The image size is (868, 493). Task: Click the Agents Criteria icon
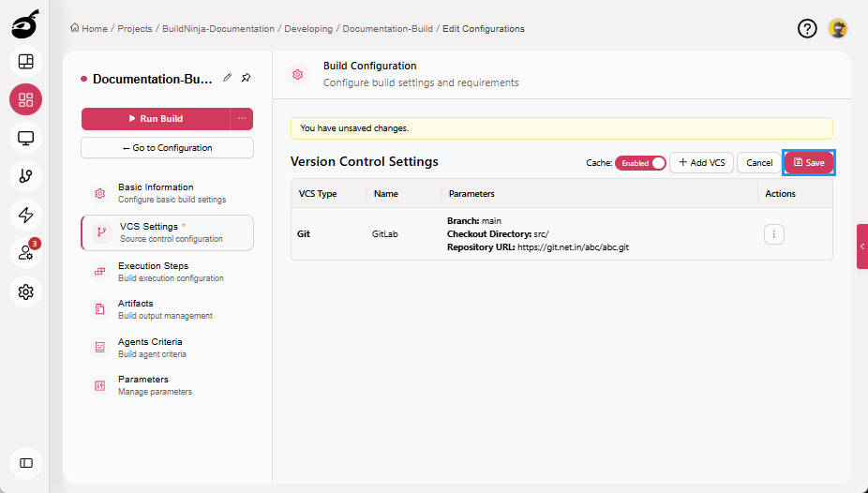(x=99, y=348)
